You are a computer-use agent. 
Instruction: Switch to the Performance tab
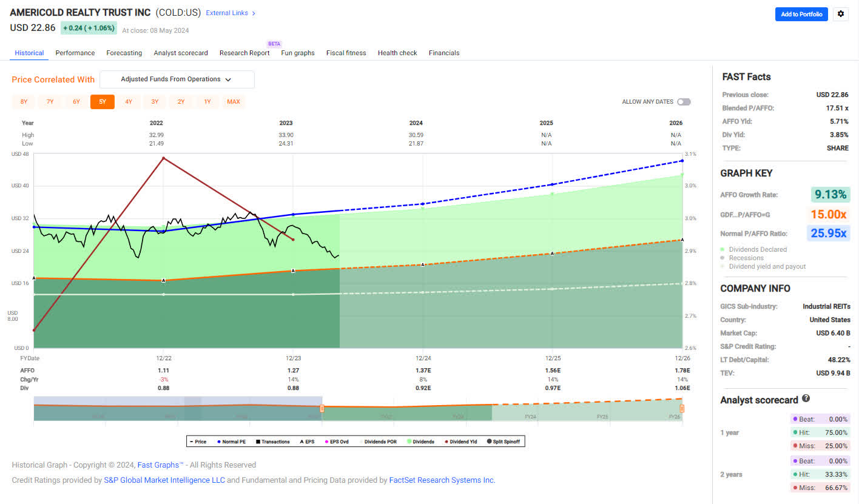coord(75,53)
